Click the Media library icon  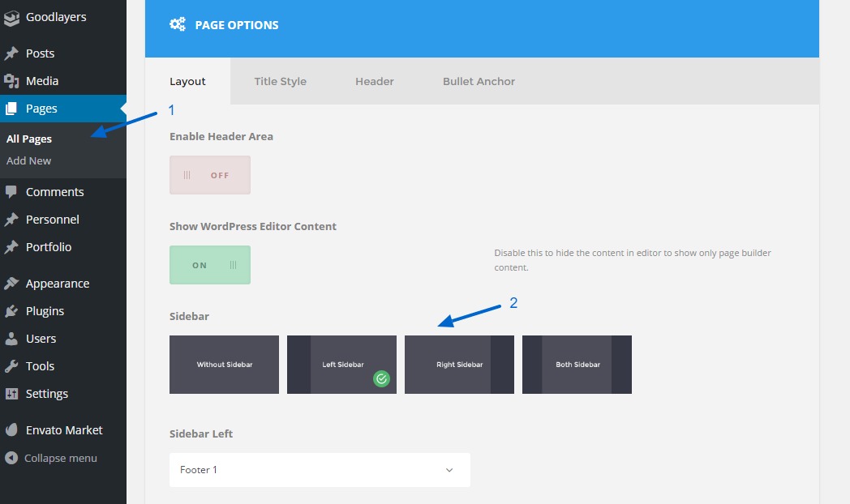pos(11,81)
